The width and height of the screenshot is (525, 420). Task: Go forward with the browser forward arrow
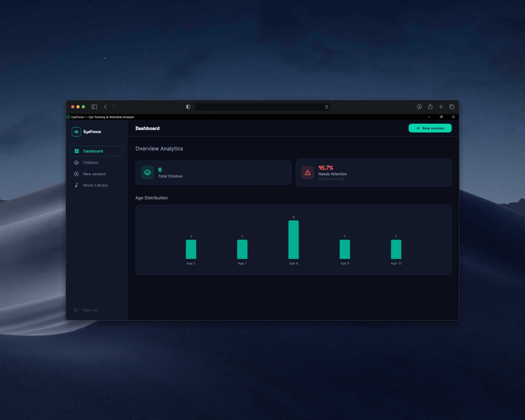point(114,107)
